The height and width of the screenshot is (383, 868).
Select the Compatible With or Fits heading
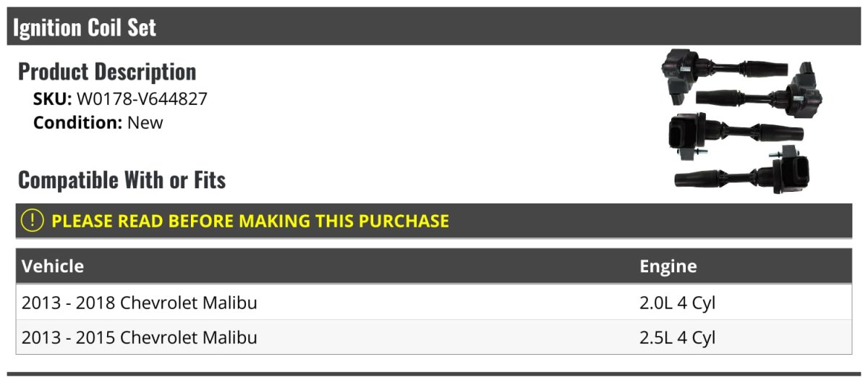click(122, 180)
